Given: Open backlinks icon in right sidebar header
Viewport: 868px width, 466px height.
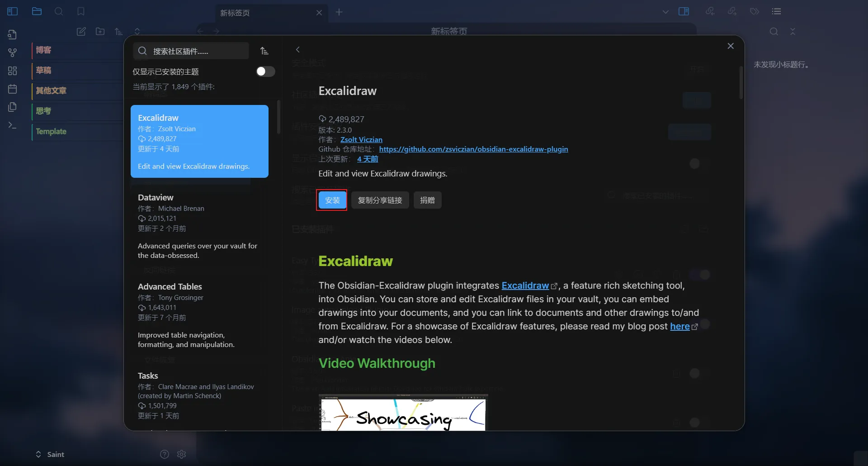Looking at the screenshot, I should (x=710, y=11).
